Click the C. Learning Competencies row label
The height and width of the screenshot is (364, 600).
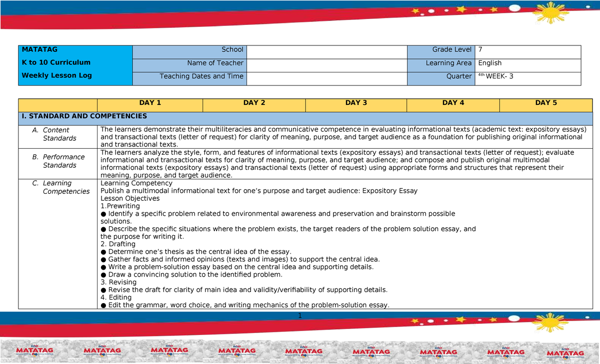[60, 187]
